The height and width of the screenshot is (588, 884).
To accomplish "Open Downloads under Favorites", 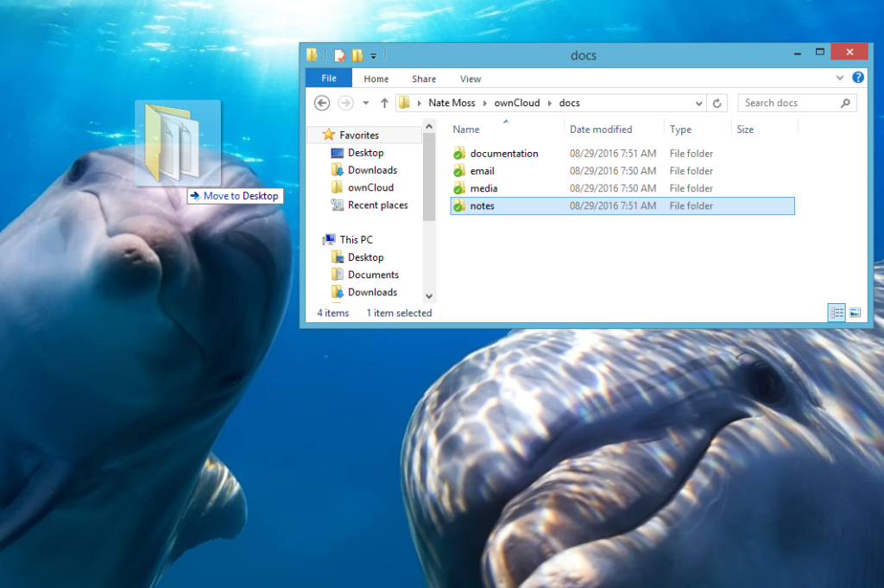I will [372, 170].
